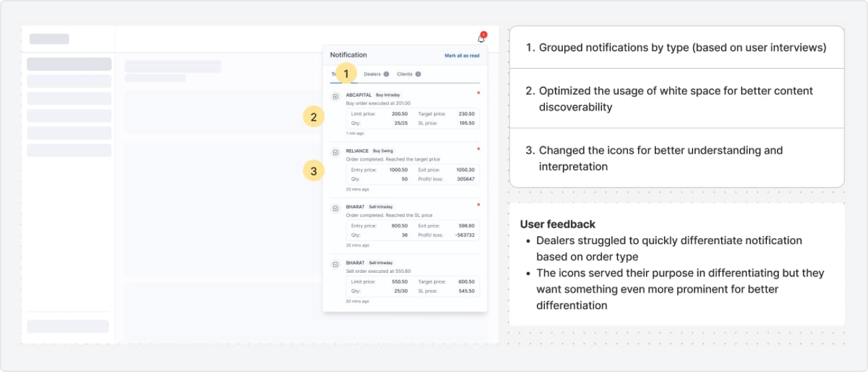Open the notification bell with red badge
Image resolution: width=868 pixels, height=372 pixels.
481,38
